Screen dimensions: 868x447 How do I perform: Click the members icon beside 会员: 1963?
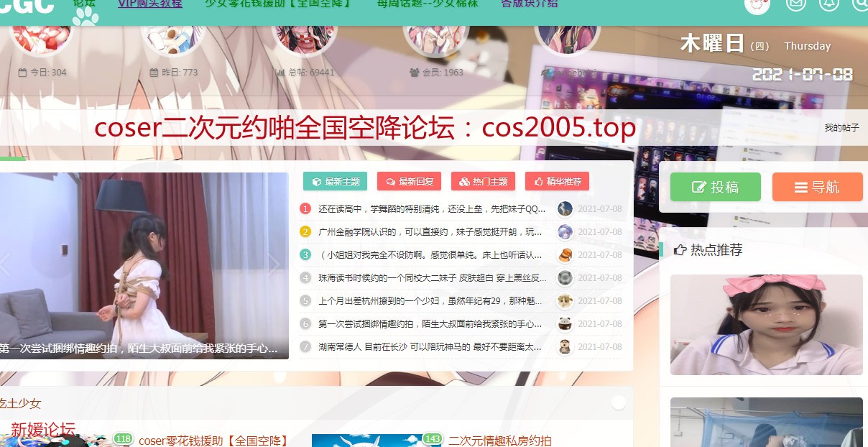pos(414,73)
